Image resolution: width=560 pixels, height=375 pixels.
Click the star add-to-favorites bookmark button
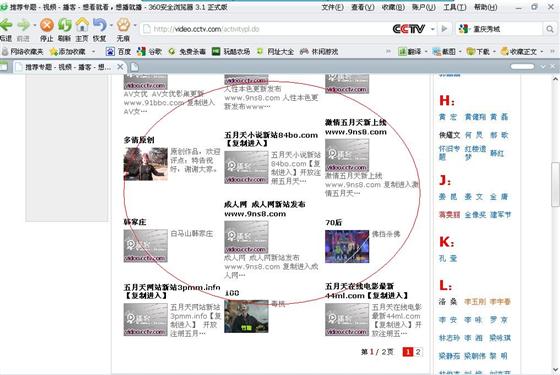(68, 52)
